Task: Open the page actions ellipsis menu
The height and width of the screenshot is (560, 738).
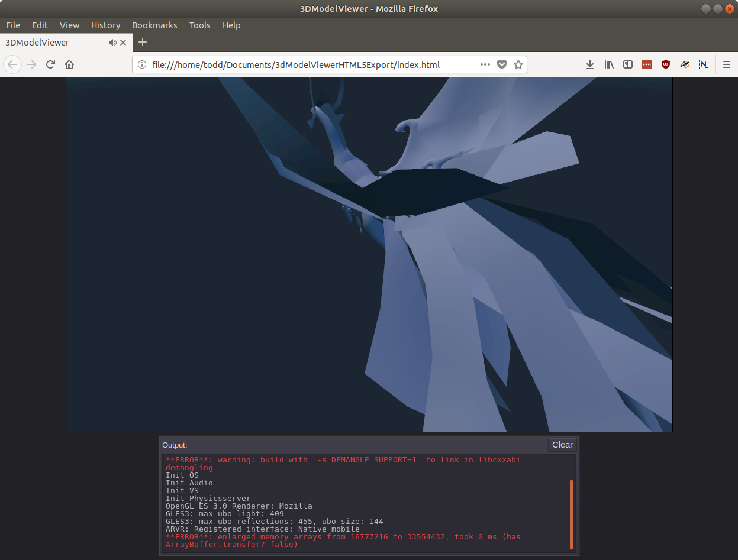Action: pos(485,64)
